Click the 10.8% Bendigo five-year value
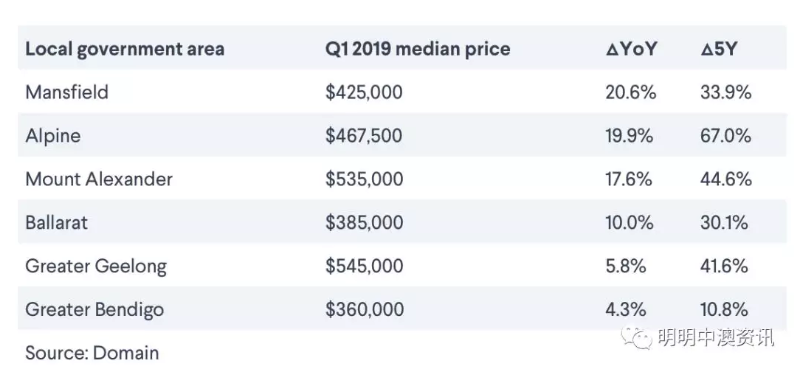 [x=724, y=309]
